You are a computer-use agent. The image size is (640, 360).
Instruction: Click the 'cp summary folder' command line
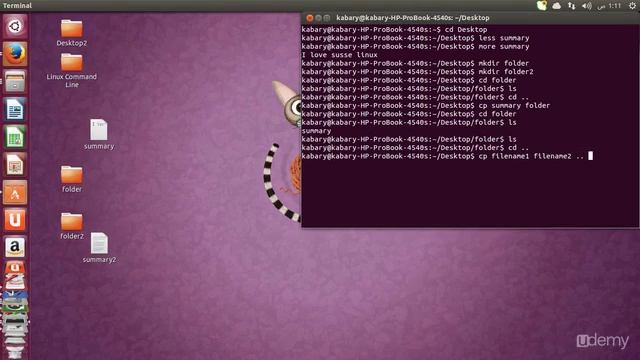point(426,105)
